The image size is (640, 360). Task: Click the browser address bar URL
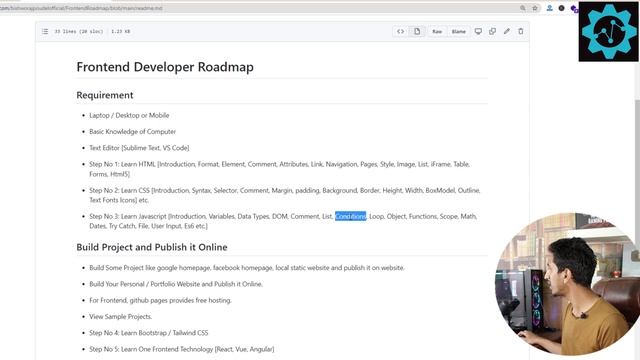coord(82,8)
